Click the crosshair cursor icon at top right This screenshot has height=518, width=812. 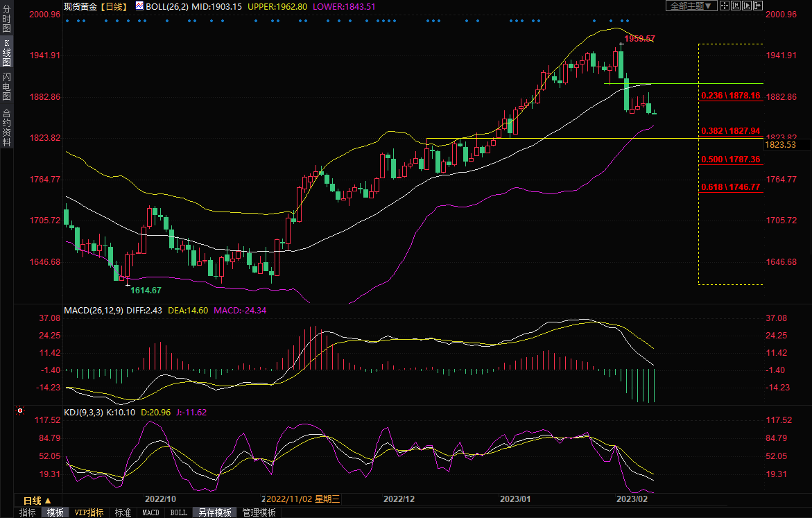[x=724, y=6]
